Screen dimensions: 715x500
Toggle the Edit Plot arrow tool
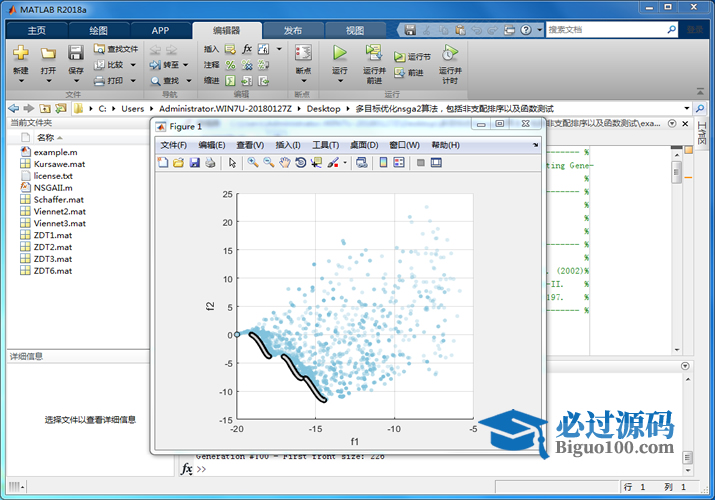click(x=232, y=162)
